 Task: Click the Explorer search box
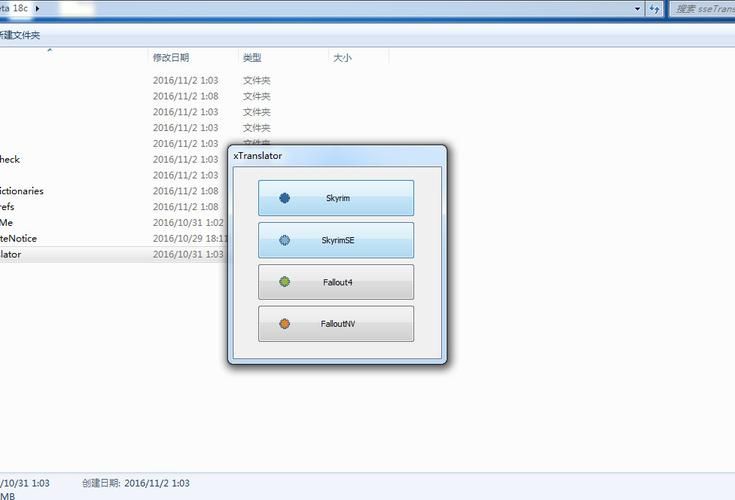point(702,9)
